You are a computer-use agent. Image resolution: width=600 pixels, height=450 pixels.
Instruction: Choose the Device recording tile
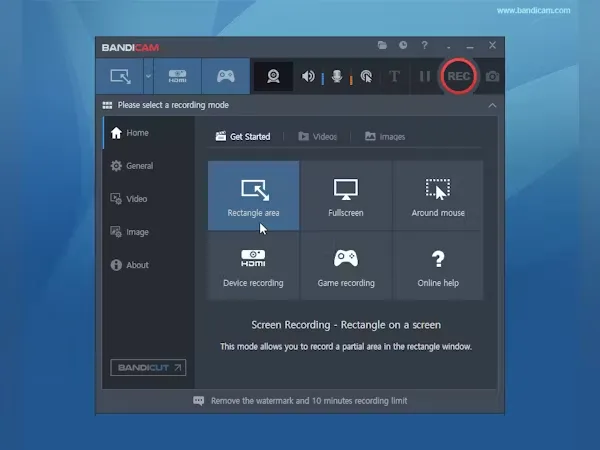(253, 266)
